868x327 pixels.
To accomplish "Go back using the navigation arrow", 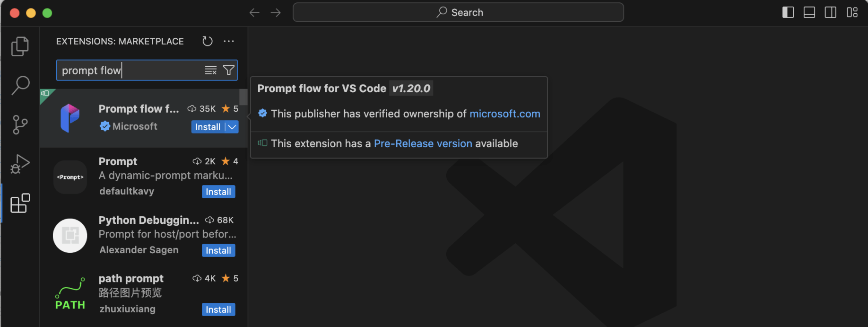I will (254, 13).
